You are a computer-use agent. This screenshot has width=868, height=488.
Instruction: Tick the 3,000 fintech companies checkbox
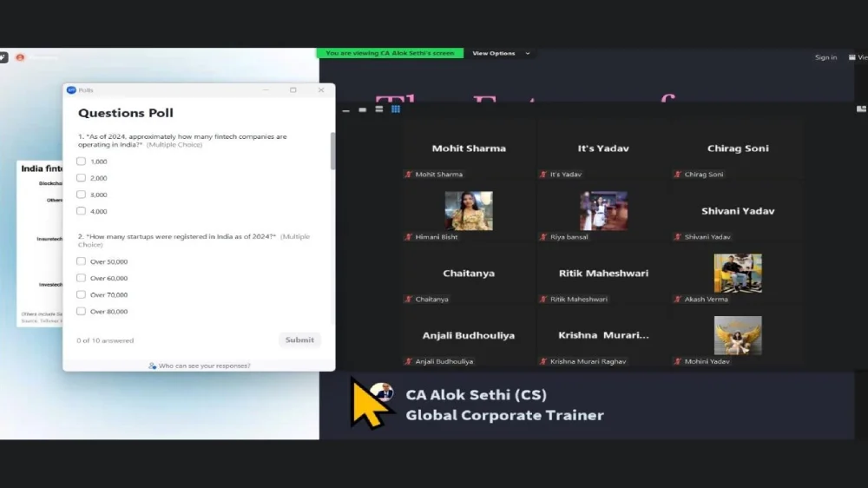81,195
